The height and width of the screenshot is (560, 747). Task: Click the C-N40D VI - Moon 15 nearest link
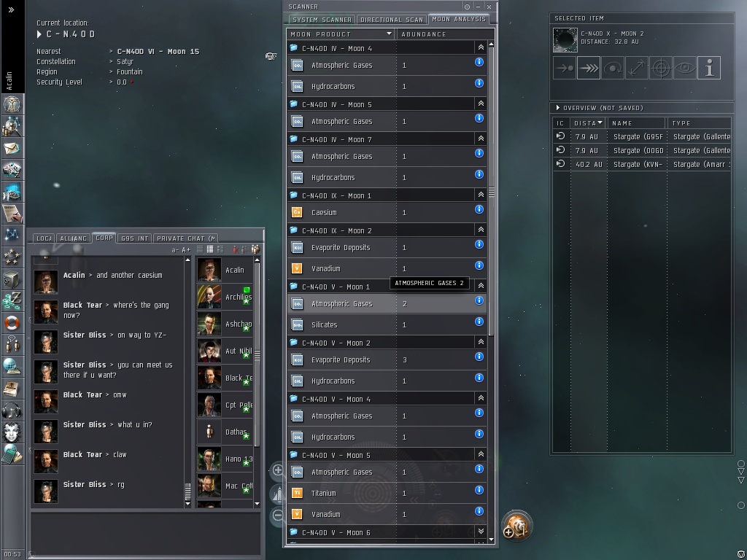point(158,52)
